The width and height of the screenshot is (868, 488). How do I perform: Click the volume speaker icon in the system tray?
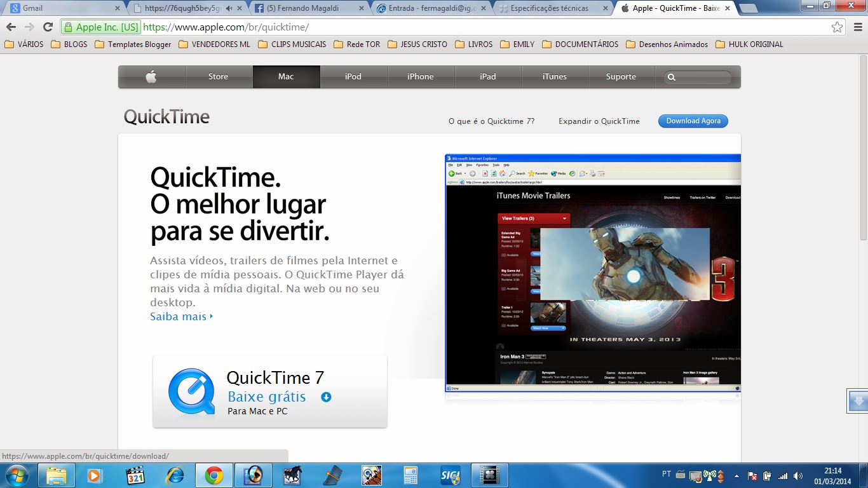(x=798, y=475)
